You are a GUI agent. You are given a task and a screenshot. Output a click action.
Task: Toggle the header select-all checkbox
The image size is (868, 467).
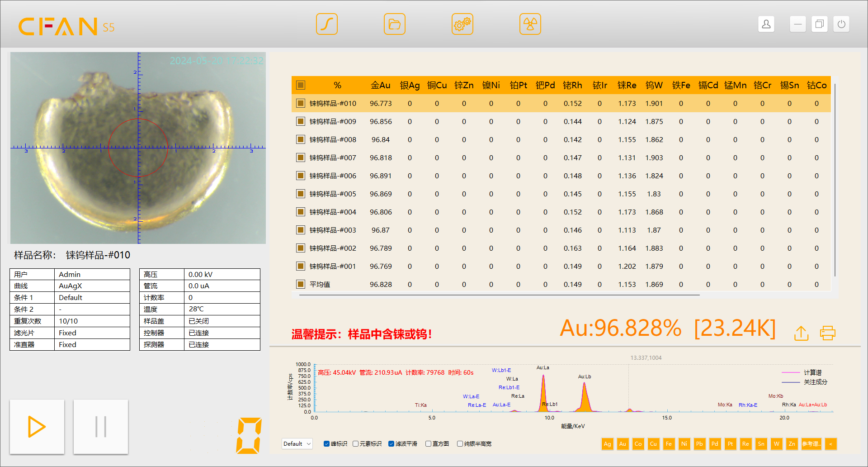(x=301, y=85)
